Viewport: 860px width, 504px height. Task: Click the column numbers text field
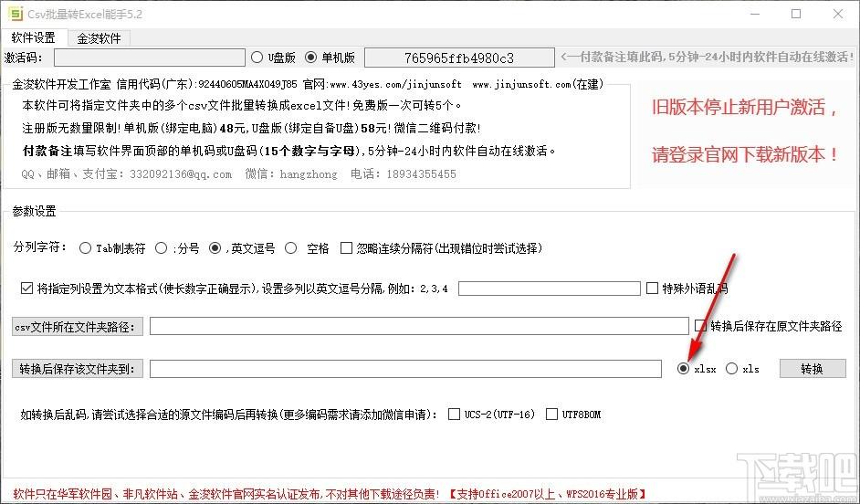(x=549, y=289)
